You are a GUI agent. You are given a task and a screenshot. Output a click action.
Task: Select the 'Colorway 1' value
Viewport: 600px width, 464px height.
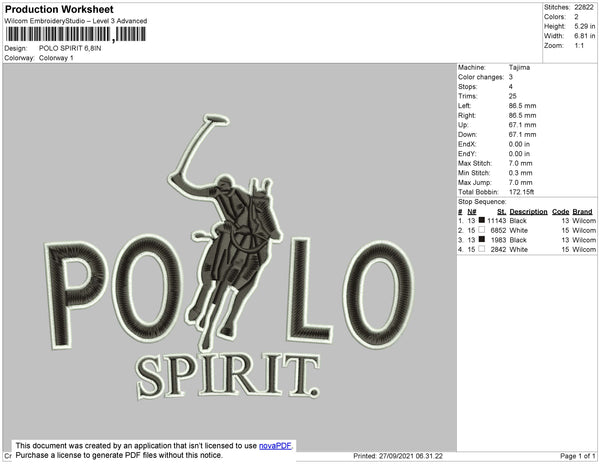[x=56, y=58]
